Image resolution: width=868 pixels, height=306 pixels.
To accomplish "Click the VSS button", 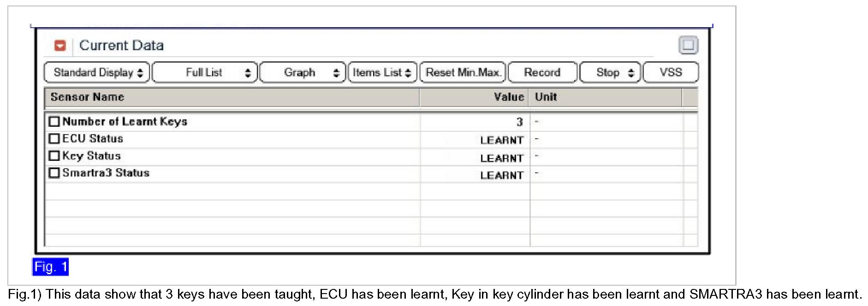I will (671, 73).
